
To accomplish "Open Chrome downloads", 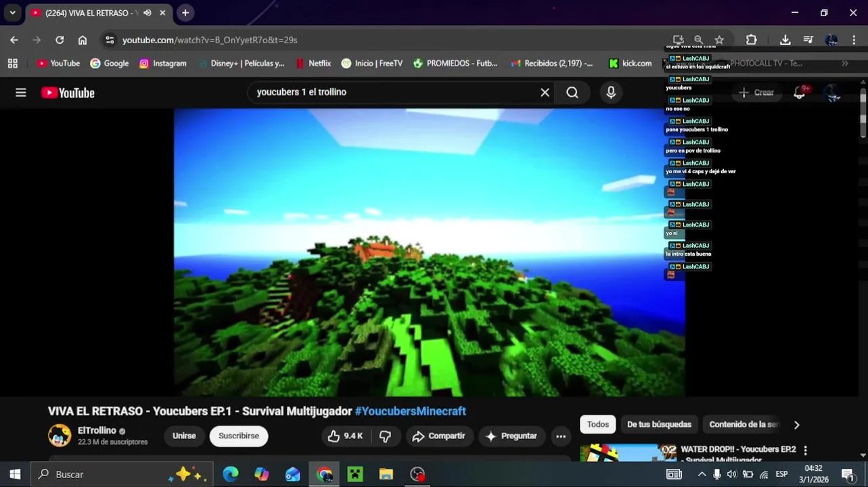I will [x=785, y=40].
